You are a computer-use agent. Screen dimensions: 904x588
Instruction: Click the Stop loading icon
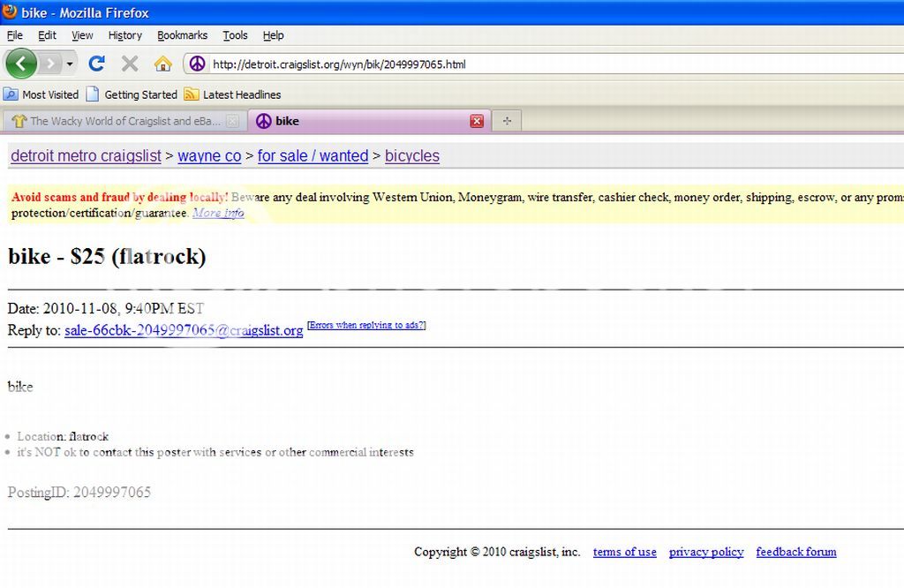tap(130, 64)
